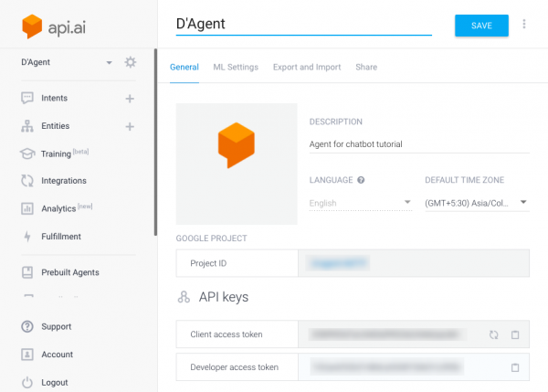Regenerate the client access token
The height and width of the screenshot is (392, 548).
click(493, 334)
